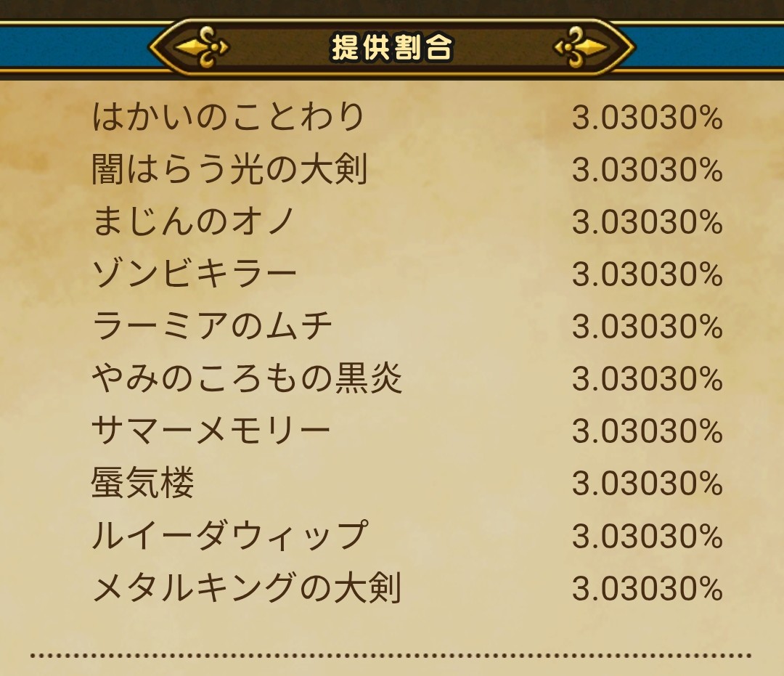Click the rate value beside 蜃気楼
Viewport: 784px width, 676px height.
[647, 484]
